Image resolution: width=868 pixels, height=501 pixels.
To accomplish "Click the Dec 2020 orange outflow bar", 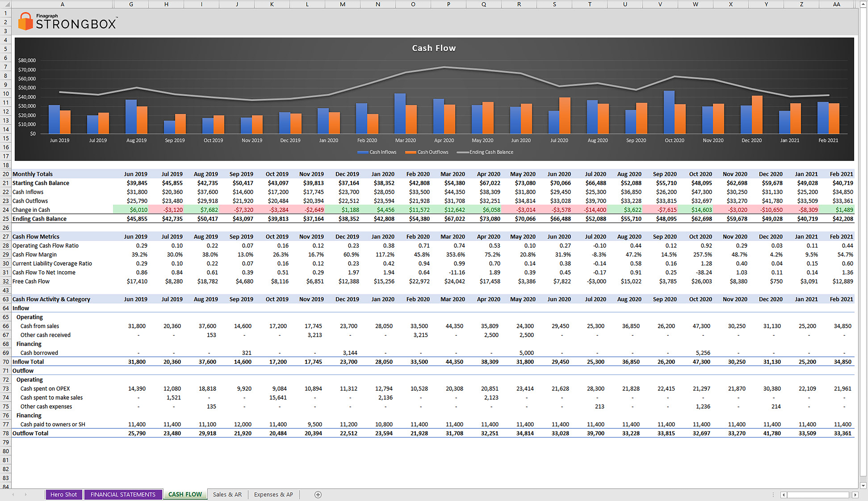I will point(757,115).
